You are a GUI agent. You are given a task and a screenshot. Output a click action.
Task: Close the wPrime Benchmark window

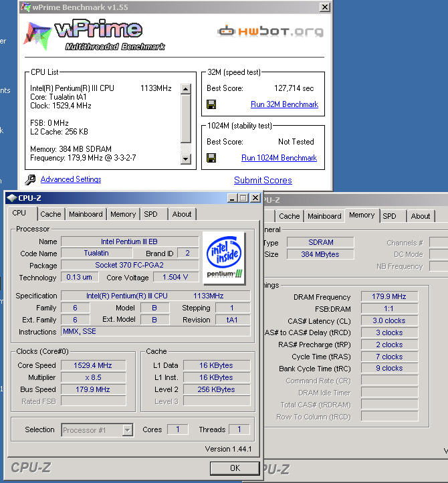pos(324,7)
